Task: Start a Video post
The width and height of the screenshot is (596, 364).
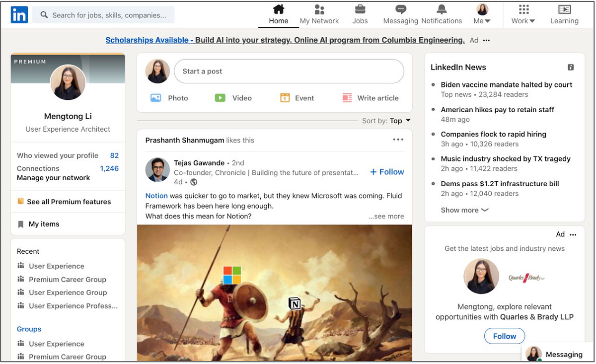Action: coord(233,98)
